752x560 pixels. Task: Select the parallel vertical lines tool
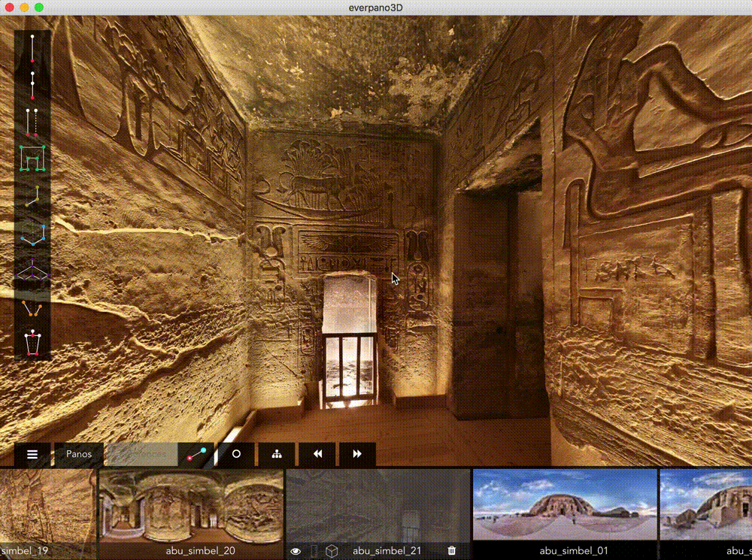click(32, 122)
